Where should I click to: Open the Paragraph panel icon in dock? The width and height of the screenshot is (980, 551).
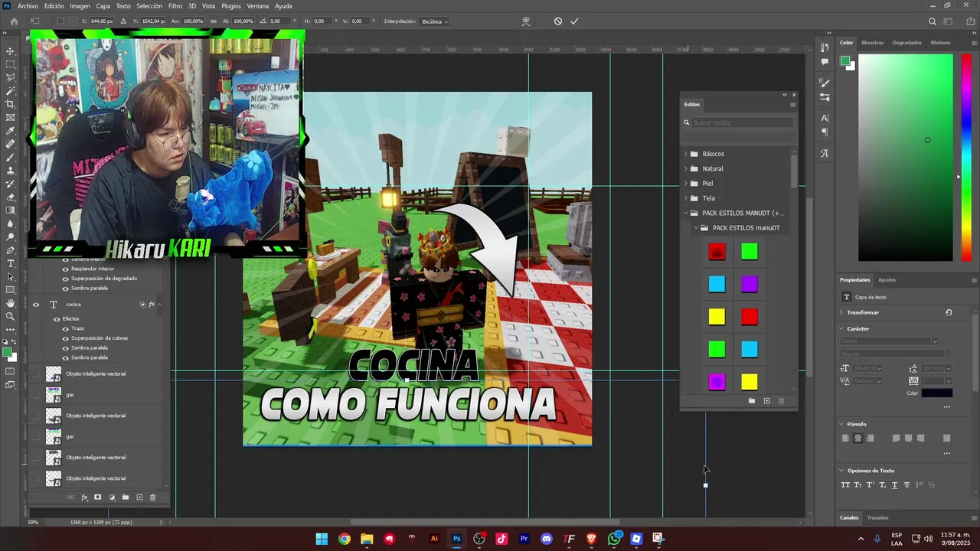[x=825, y=132]
